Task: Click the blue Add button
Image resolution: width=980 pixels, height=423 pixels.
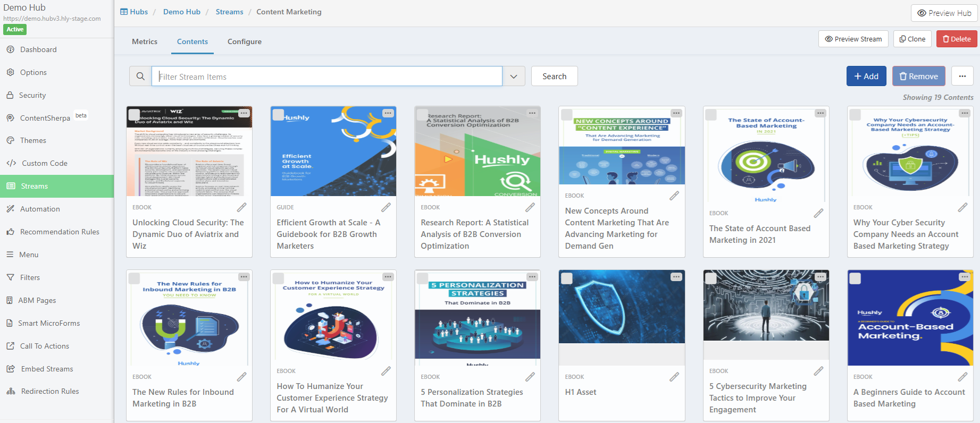Action: (x=866, y=76)
